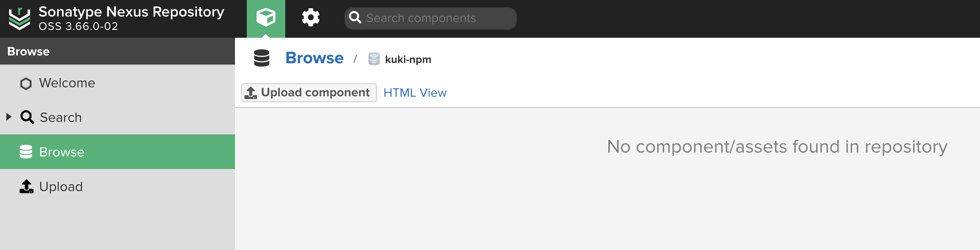The width and height of the screenshot is (980, 250).
Task: Focus the Search components field
Action: 431,18
